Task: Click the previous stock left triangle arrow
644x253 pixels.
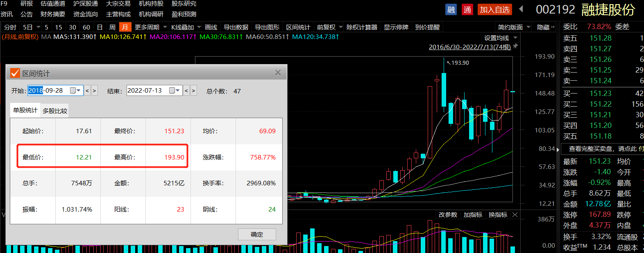Action: (521, 9)
